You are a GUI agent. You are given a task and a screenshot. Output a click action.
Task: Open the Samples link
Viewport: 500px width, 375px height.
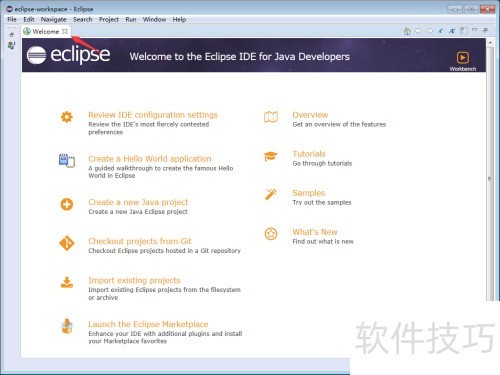(308, 193)
